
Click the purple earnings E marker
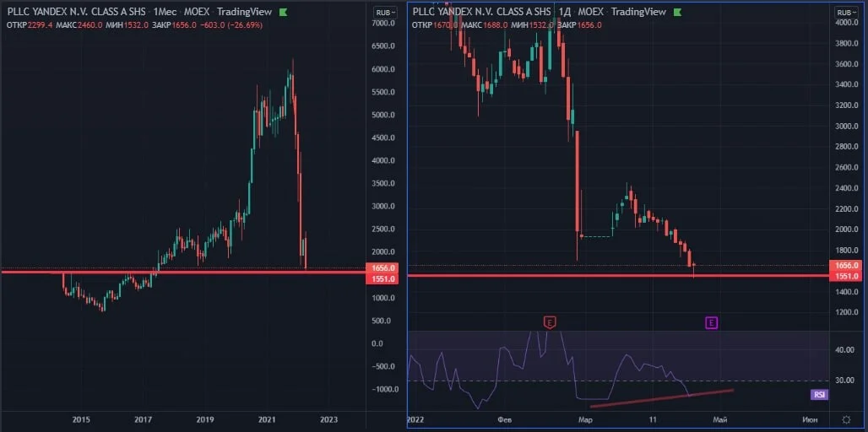(x=711, y=322)
